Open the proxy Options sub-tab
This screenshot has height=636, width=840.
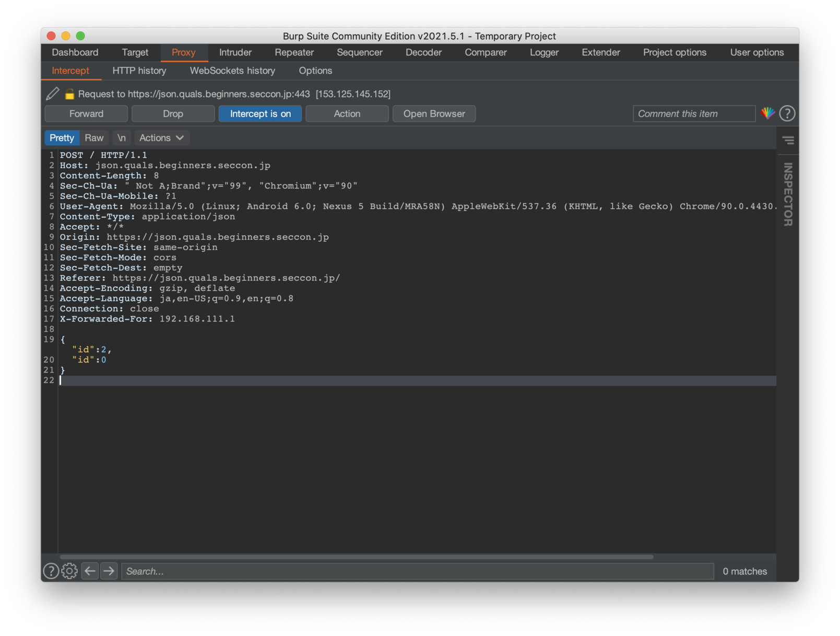tap(315, 70)
